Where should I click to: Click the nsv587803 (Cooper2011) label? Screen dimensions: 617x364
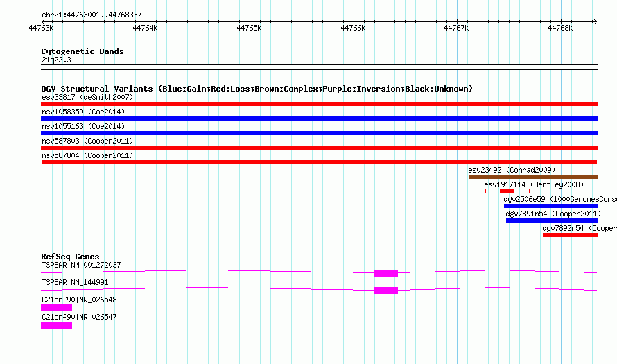click(87, 141)
